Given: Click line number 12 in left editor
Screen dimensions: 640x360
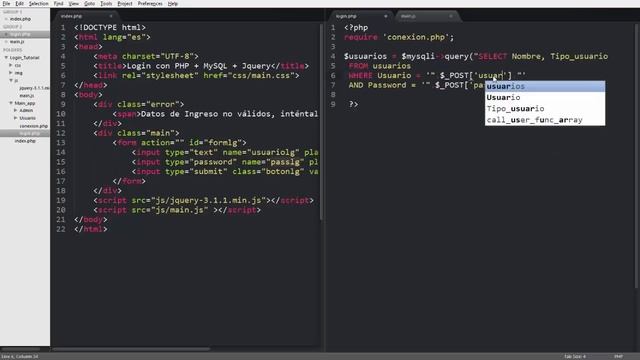Looking at the screenshot, I should click(x=61, y=133).
